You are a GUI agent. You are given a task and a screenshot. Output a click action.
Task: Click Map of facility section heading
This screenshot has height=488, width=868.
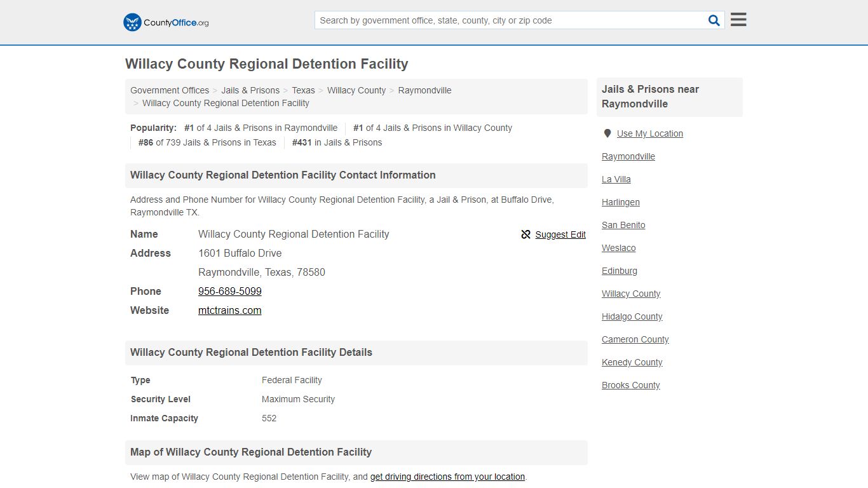(251, 452)
